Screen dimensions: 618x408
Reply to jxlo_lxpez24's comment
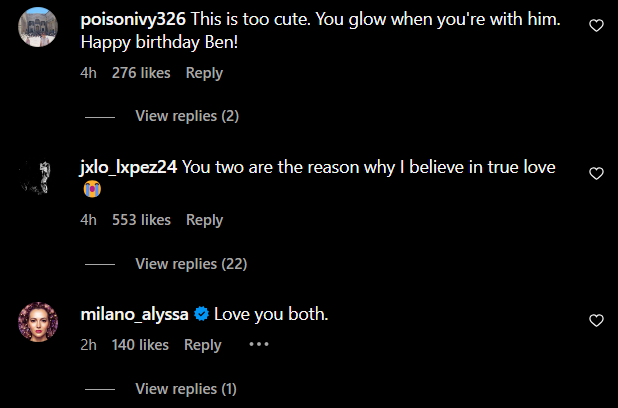pyautogui.click(x=204, y=220)
